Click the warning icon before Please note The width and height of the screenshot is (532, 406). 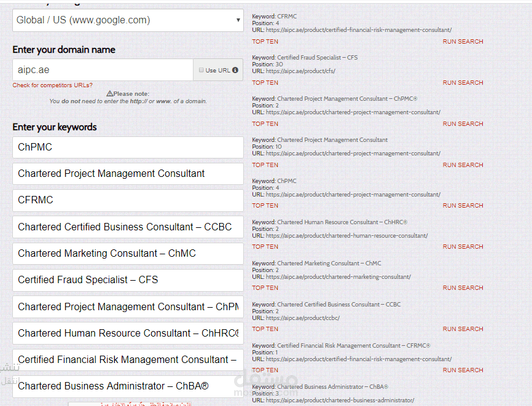point(109,93)
